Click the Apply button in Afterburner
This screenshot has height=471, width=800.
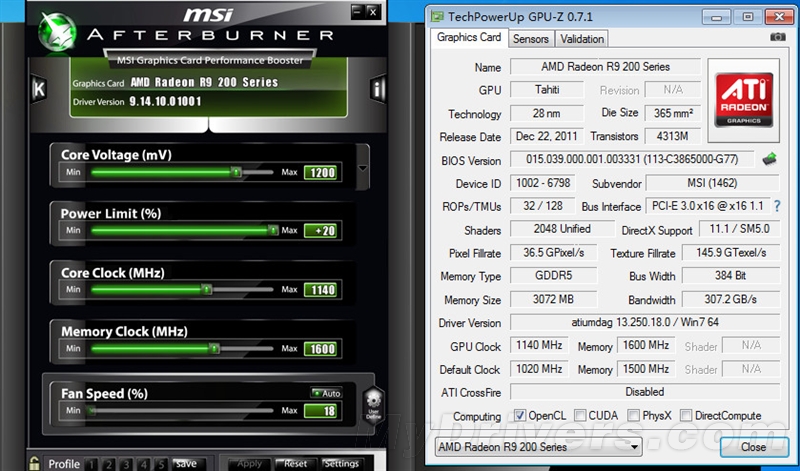(x=249, y=463)
